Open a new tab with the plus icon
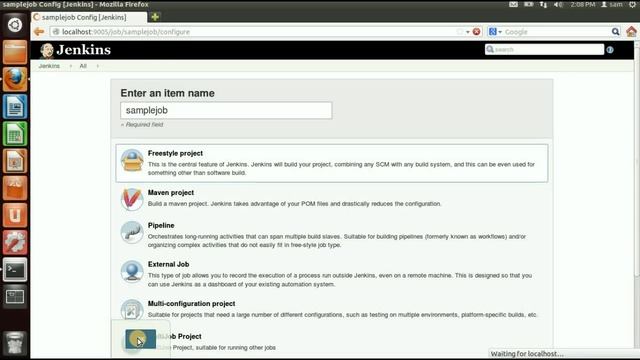Viewport: 640px width, 360px height. coord(155,17)
